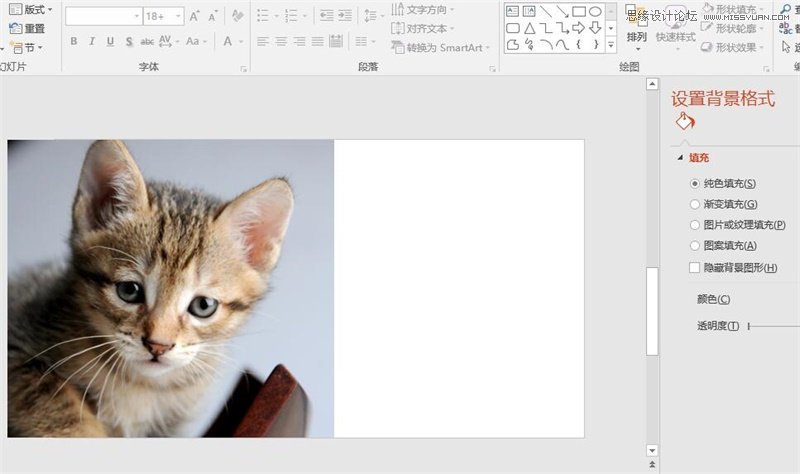Select the curve shape

point(562,45)
